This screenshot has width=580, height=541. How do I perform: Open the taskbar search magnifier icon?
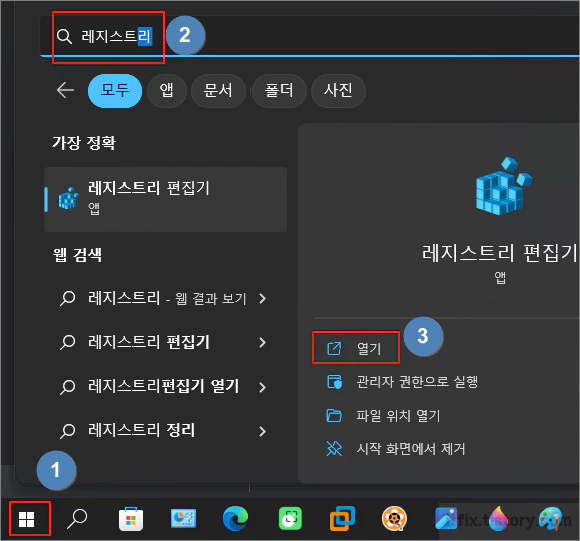click(77, 518)
